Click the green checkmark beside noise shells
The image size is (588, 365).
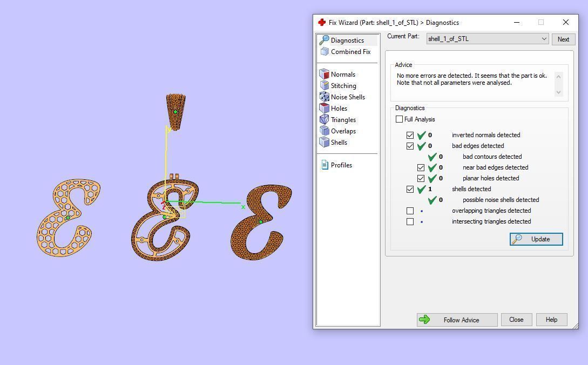[x=432, y=200]
